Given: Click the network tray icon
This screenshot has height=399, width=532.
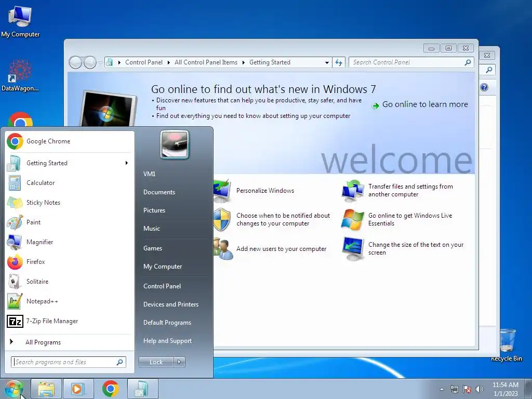Looking at the screenshot, I should tap(454, 389).
